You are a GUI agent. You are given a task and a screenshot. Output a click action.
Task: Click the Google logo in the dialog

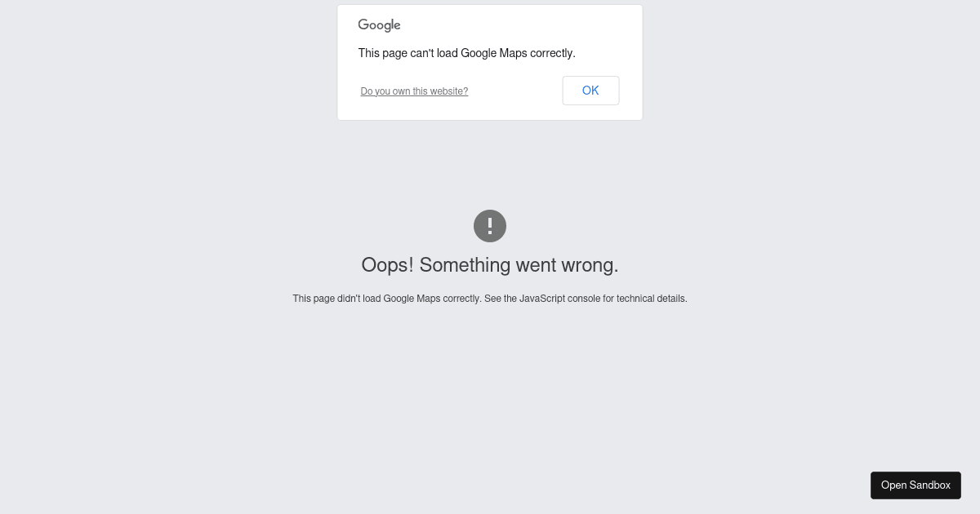[379, 25]
